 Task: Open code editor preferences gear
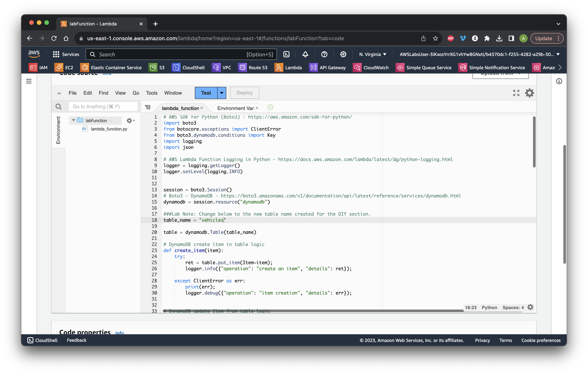click(529, 93)
